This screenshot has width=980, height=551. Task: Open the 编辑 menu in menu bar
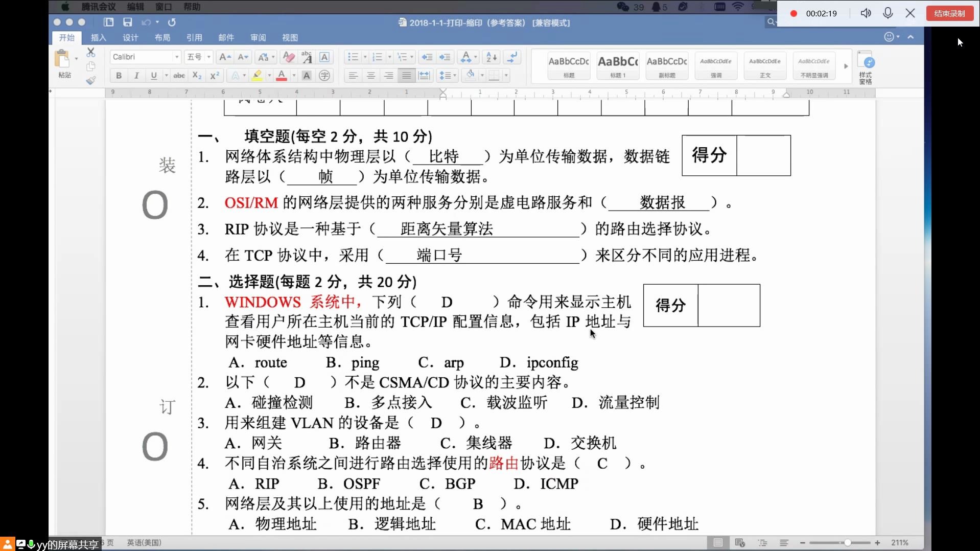pyautogui.click(x=135, y=7)
